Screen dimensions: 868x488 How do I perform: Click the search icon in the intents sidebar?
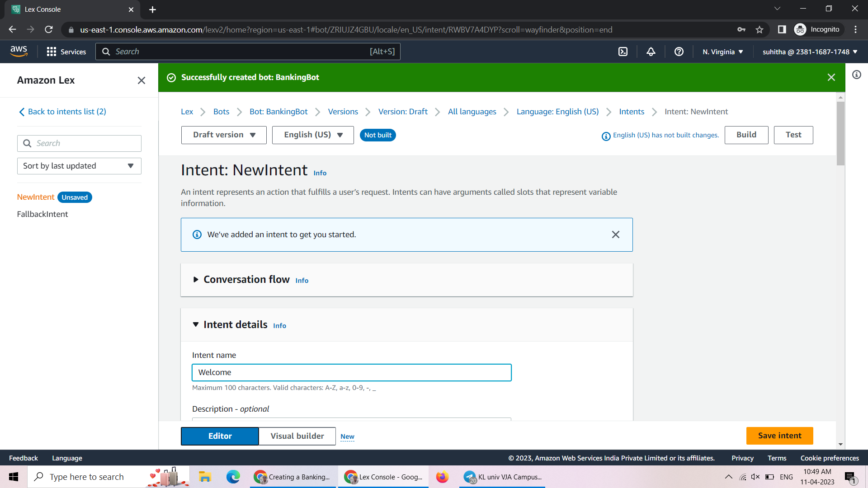tap(28, 143)
